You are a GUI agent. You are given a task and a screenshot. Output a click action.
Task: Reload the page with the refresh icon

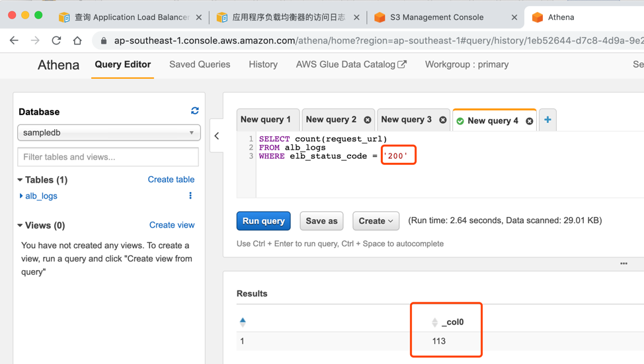(x=56, y=40)
